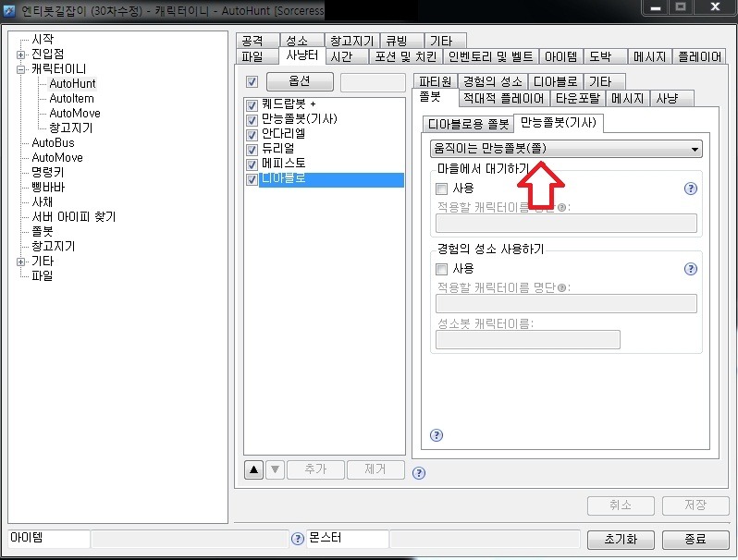
Task: Move selected hunt entry up with arrow
Action: [x=253, y=469]
